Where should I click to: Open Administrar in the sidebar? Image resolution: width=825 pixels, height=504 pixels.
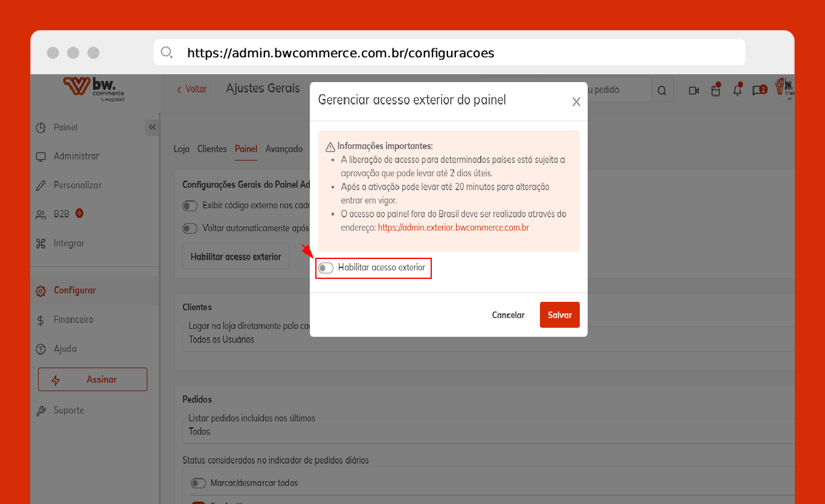[x=68, y=156]
